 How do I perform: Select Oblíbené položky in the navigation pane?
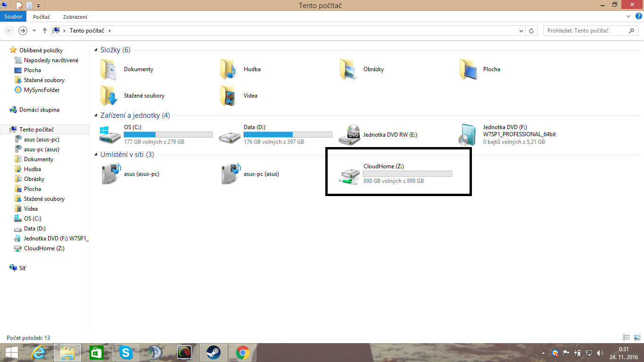[x=41, y=50]
